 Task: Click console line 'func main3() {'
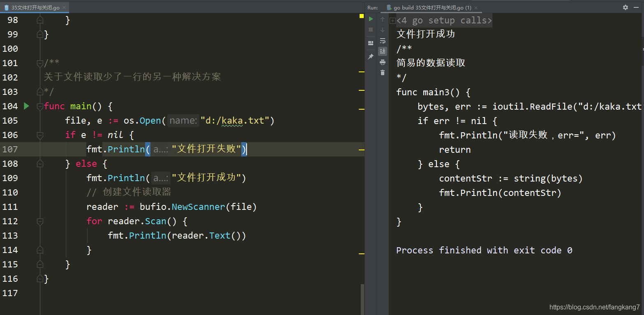433,92
